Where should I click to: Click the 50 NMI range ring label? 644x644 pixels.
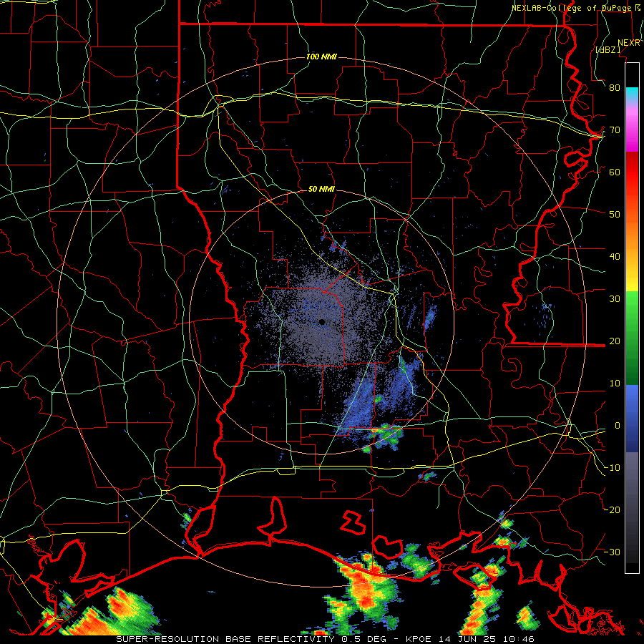[x=321, y=190]
